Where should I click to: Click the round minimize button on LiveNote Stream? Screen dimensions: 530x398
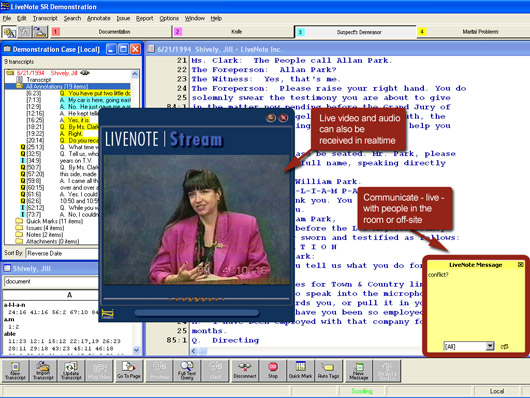pyautogui.click(x=271, y=118)
